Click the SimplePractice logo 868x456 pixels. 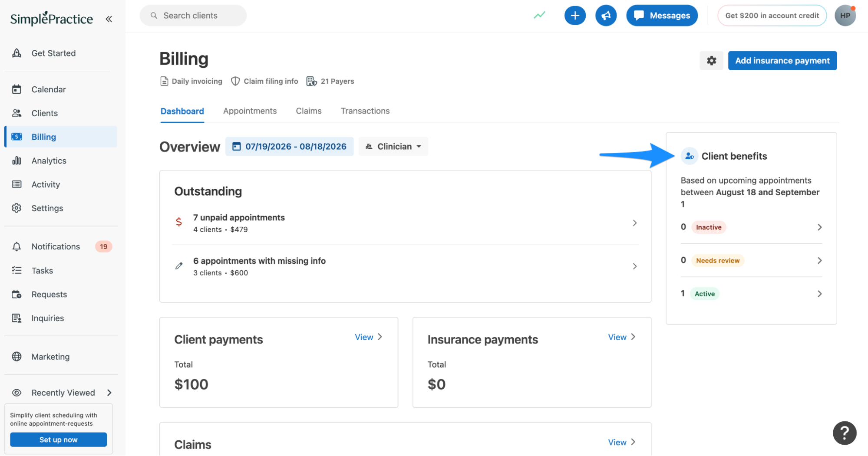51,18
